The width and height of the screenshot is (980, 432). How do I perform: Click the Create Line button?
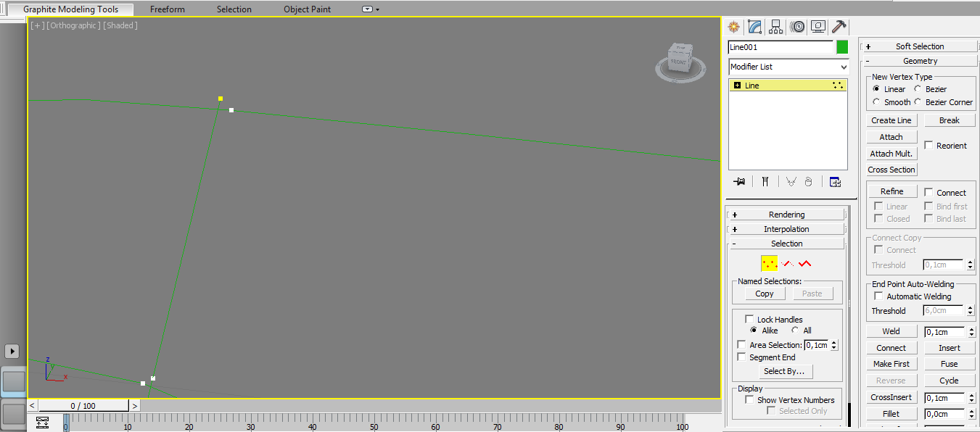[892, 120]
